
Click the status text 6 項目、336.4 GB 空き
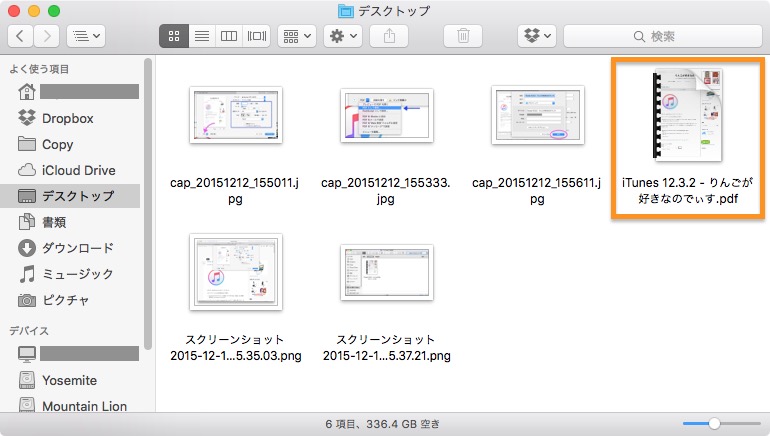383,424
